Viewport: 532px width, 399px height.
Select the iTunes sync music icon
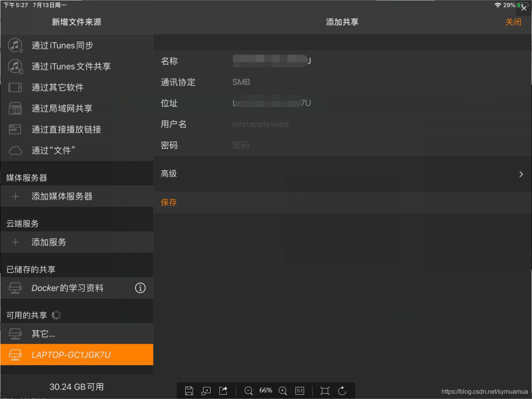tap(15, 45)
